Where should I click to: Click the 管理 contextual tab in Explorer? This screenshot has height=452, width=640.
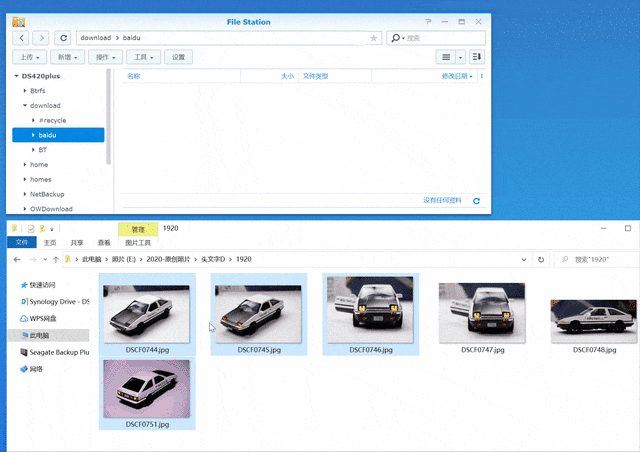click(138, 229)
